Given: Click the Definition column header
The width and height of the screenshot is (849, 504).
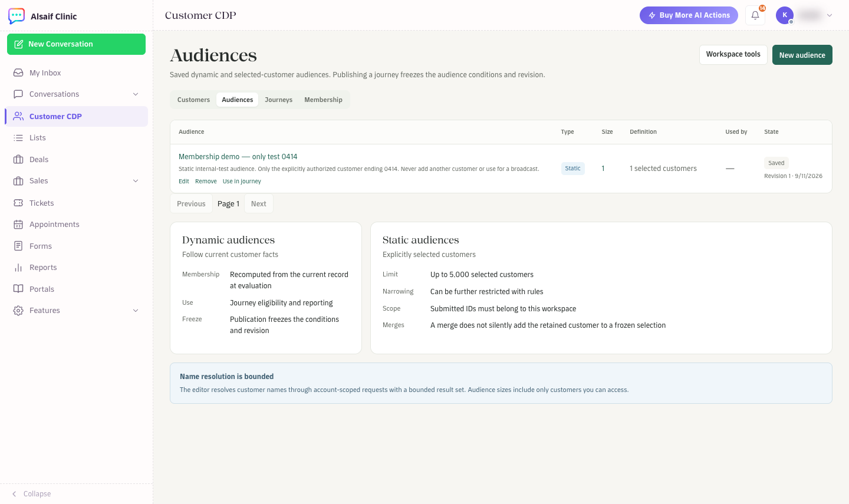Looking at the screenshot, I should [643, 132].
